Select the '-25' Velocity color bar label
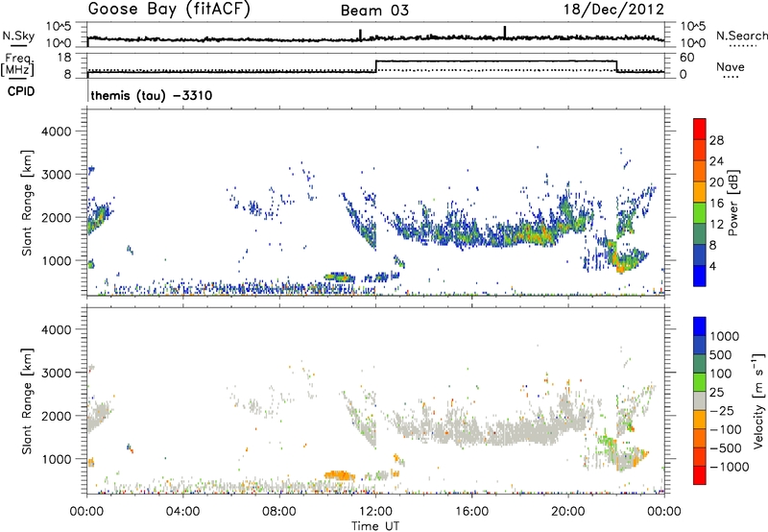This screenshot has width=768, height=532. (722, 410)
